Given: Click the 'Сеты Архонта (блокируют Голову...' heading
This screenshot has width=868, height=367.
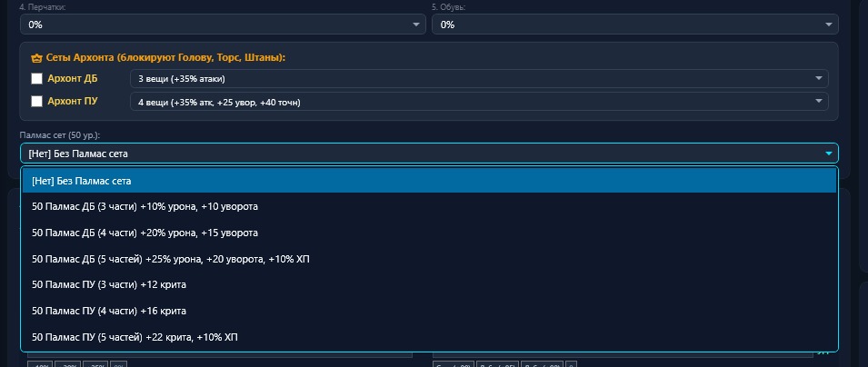Looking at the screenshot, I should pyautogui.click(x=165, y=57).
